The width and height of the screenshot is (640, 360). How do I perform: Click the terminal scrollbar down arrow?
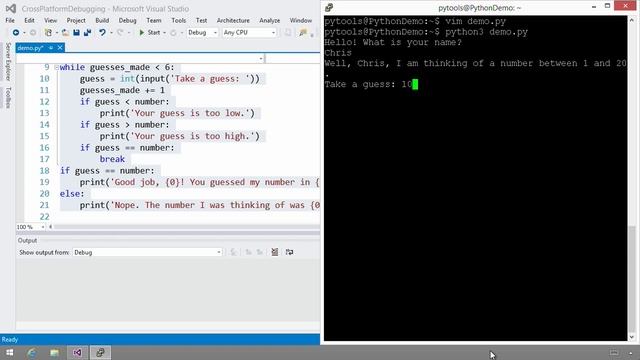[632, 337]
